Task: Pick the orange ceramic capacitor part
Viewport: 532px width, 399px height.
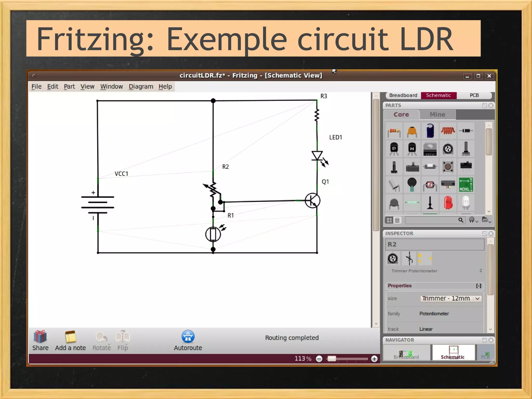Action: click(412, 131)
